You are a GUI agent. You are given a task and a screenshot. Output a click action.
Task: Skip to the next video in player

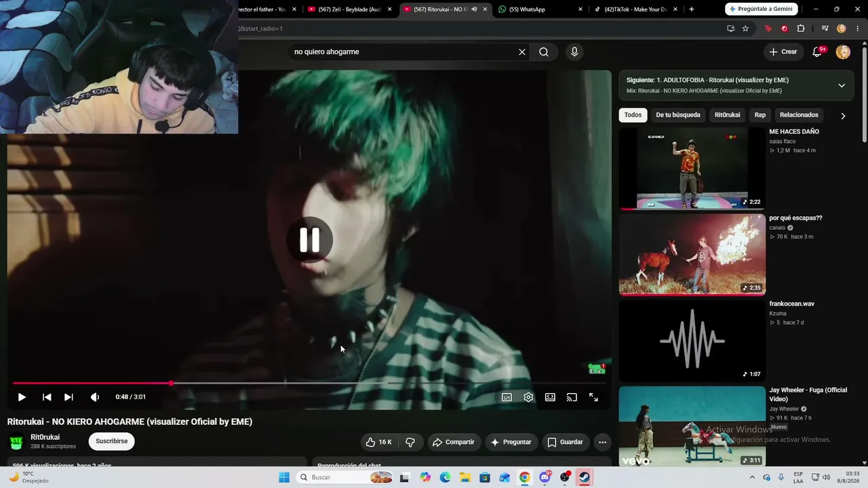point(68,397)
